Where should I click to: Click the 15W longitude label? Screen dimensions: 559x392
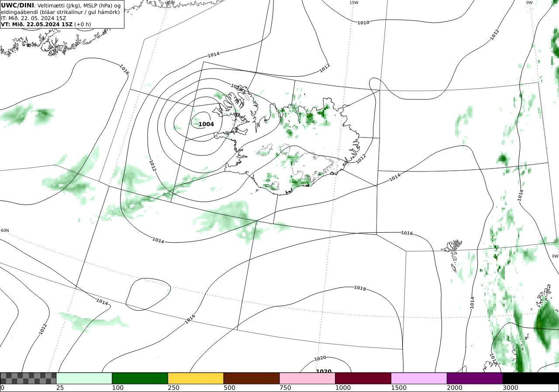pyautogui.click(x=354, y=3)
